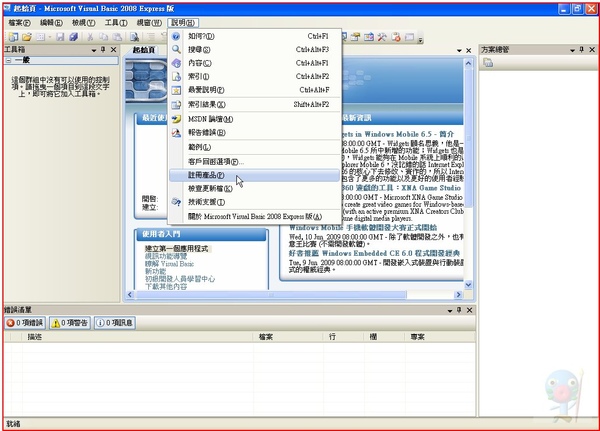
Task: Toggle the 0 項警告 filter button
Action: click(70, 323)
